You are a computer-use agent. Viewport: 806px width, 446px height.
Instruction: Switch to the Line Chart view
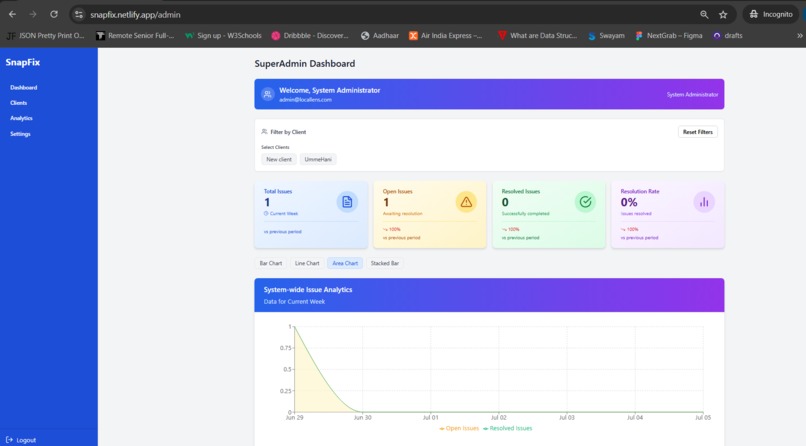307,263
